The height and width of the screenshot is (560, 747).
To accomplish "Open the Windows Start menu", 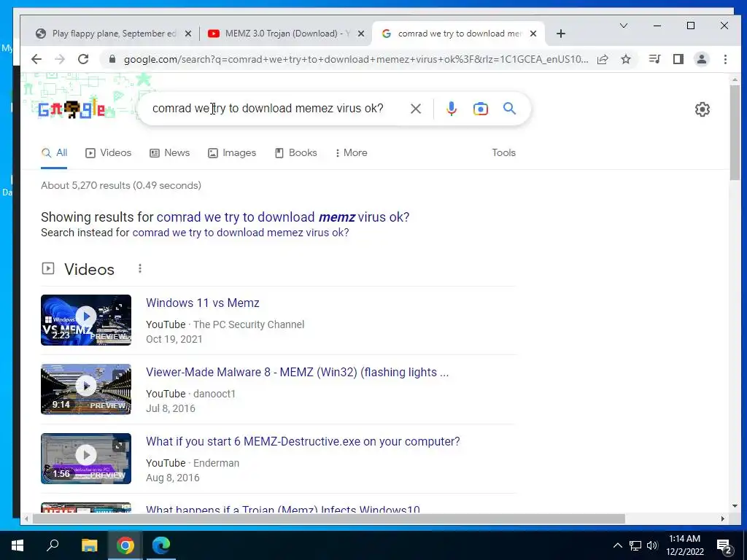I will 18,545.
